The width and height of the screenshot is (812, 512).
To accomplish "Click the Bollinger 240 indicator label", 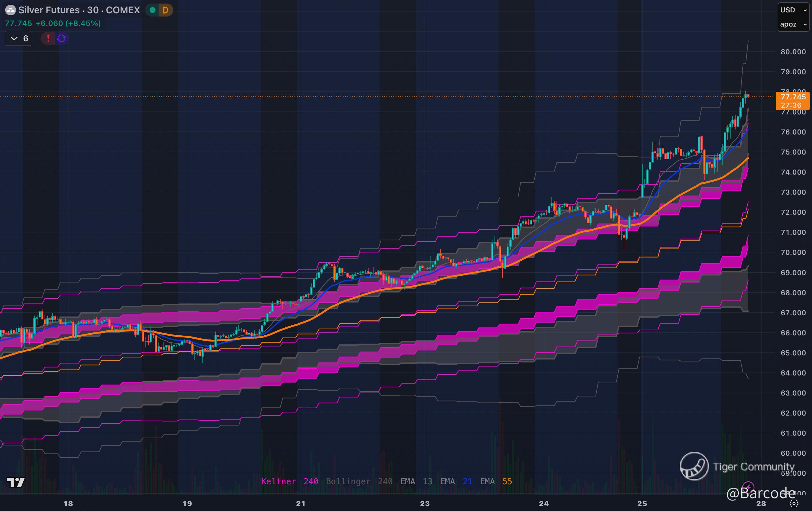I will tap(359, 481).
